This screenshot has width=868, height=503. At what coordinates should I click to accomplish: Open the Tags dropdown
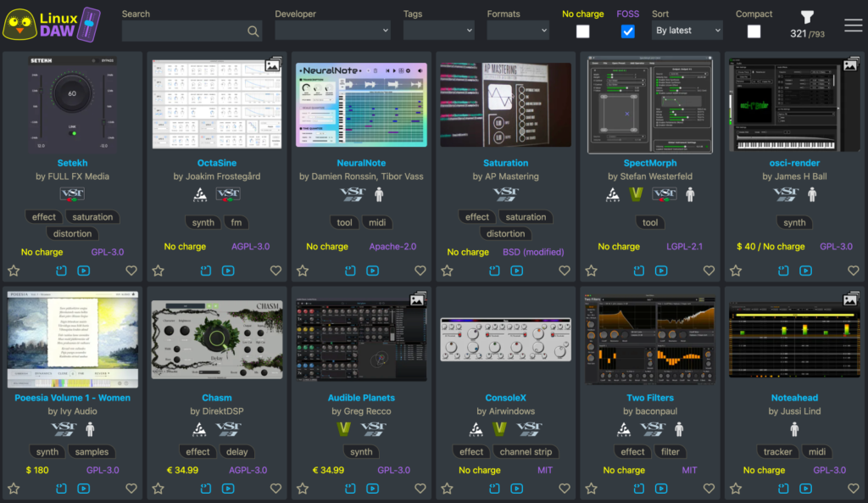click(x=438, y=31)
